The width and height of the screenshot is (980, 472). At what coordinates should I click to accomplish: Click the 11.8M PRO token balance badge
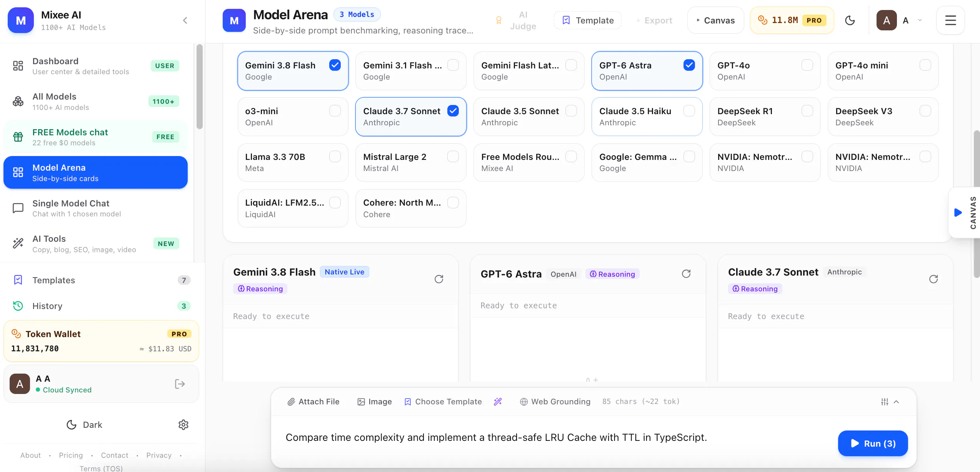792,20
